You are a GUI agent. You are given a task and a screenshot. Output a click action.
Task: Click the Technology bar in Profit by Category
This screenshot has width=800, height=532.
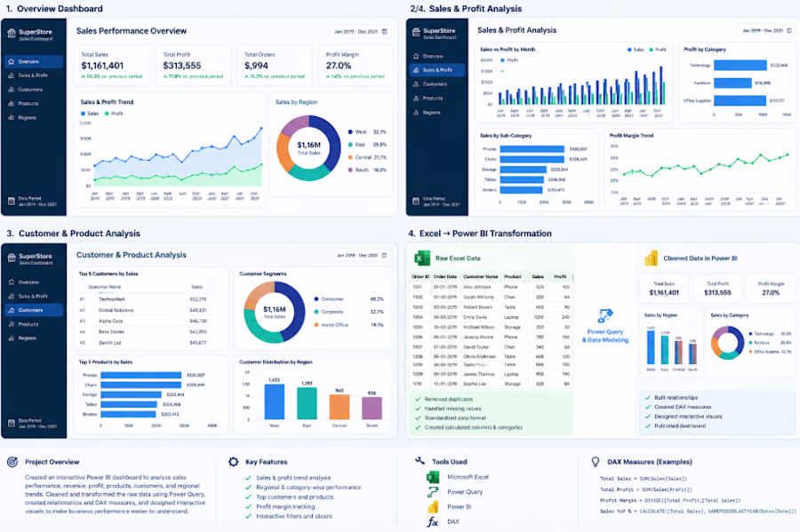coord(740,65)
